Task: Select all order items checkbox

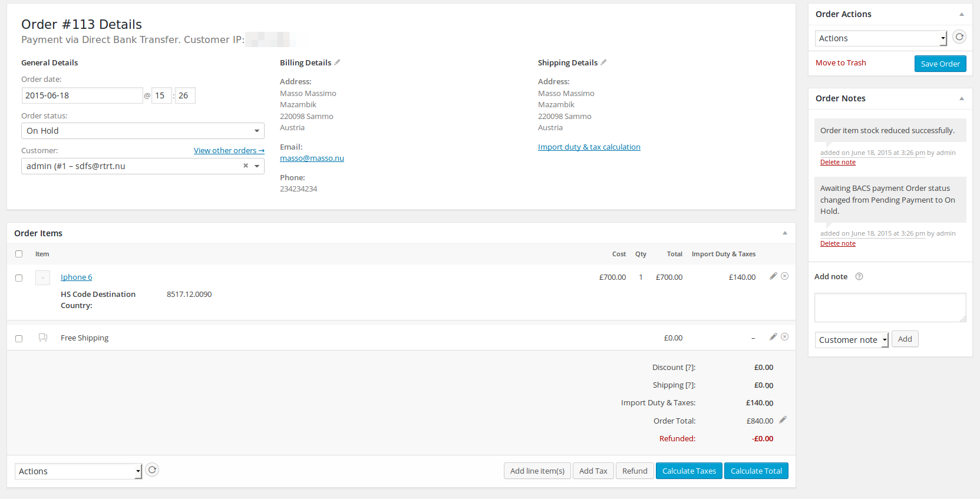Action: (x=19, y=254)
